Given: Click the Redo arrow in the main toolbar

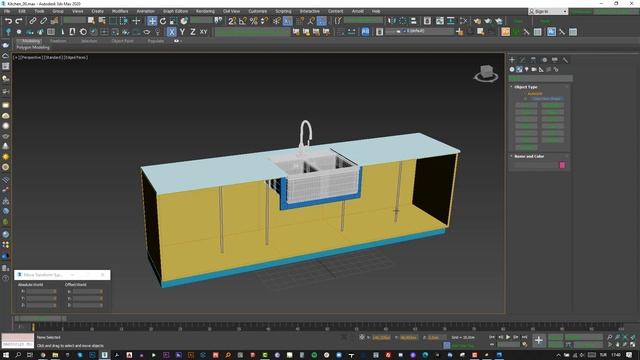Looking at the screenshot, I should pos(18,21).
